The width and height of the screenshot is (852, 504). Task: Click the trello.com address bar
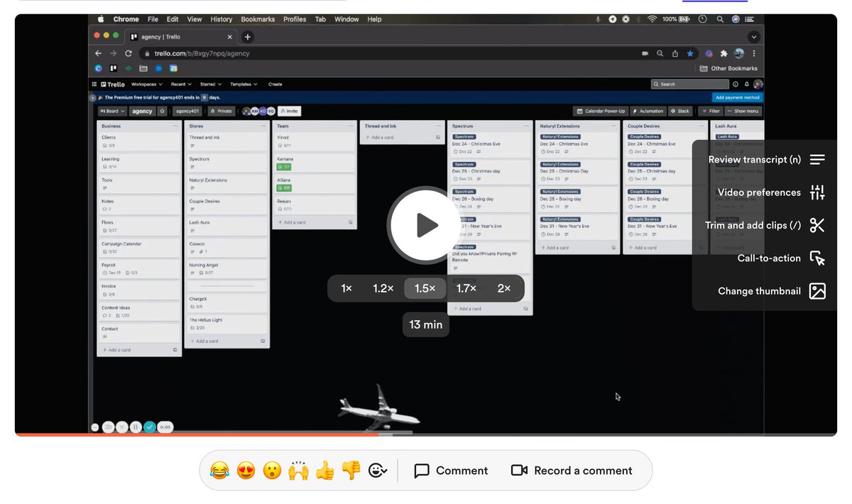(x=390, y=53)
